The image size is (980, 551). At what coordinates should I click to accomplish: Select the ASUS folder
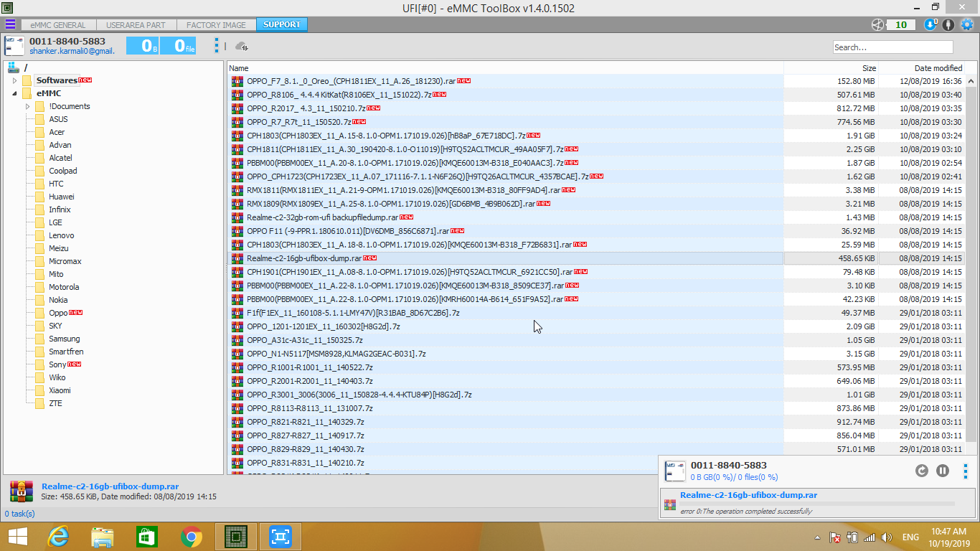[59, 119]
